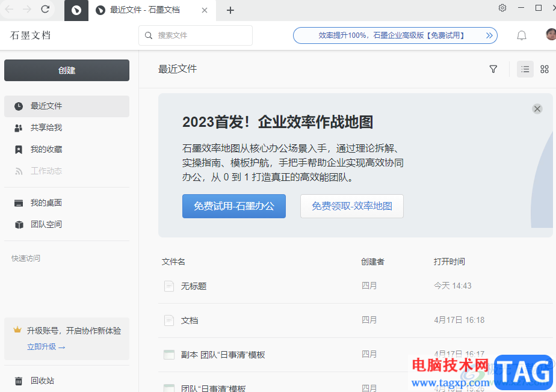Image resolution: width=556 pixels, height=392 pixels.
Task: Open a new tab with plus icon
Action: (x=230, y=10)
